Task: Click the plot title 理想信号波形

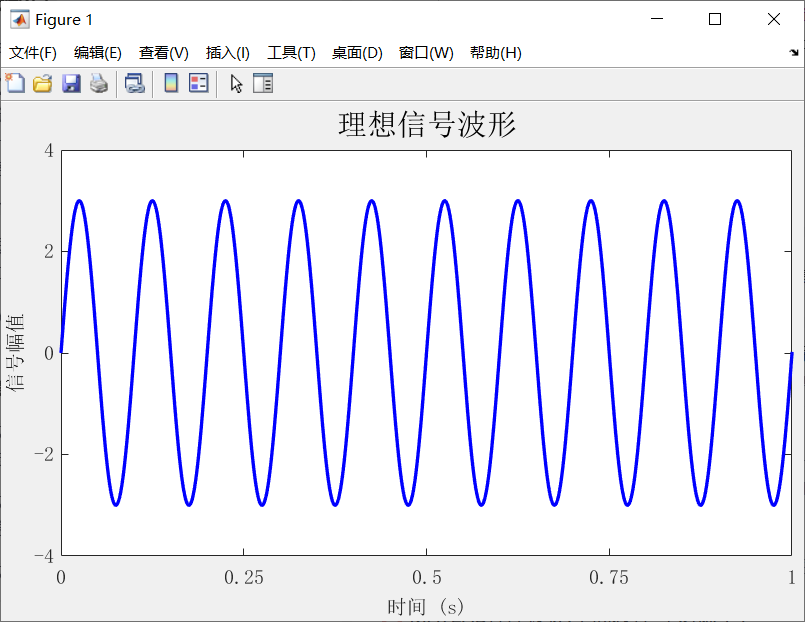Action: pyautogui.click(x=427, y=125)
